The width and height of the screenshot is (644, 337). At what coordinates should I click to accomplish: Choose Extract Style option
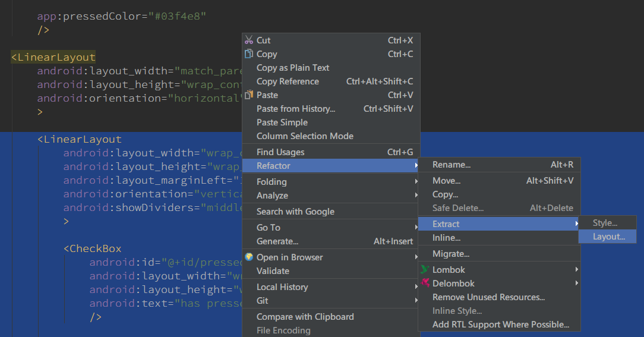[x=605, y=223]
